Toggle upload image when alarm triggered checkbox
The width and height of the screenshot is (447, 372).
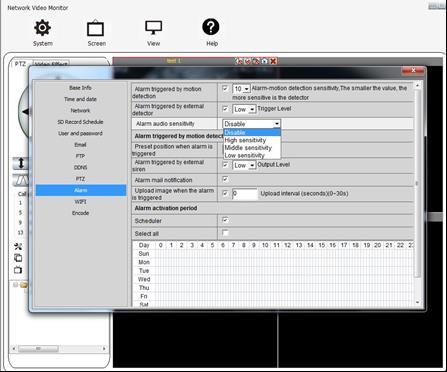(x=225, y=193)
